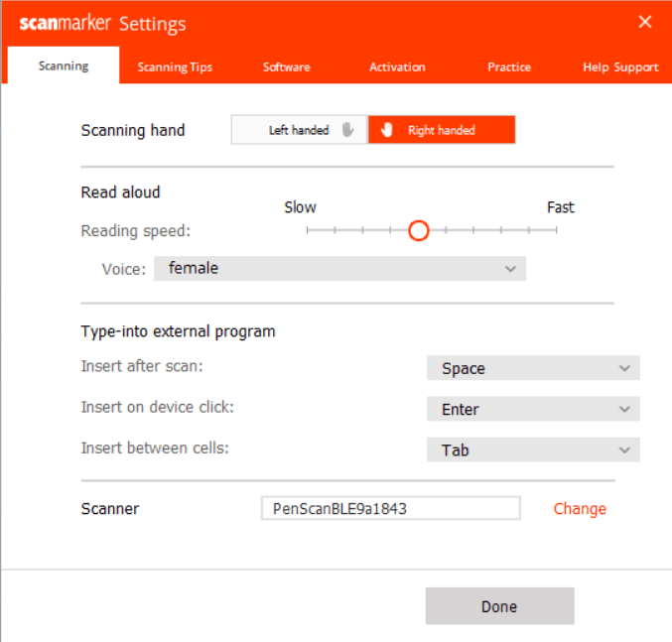Open the Scanning Tips tab
This screenshot has width=672, height=642.
[x=175, y=67]
